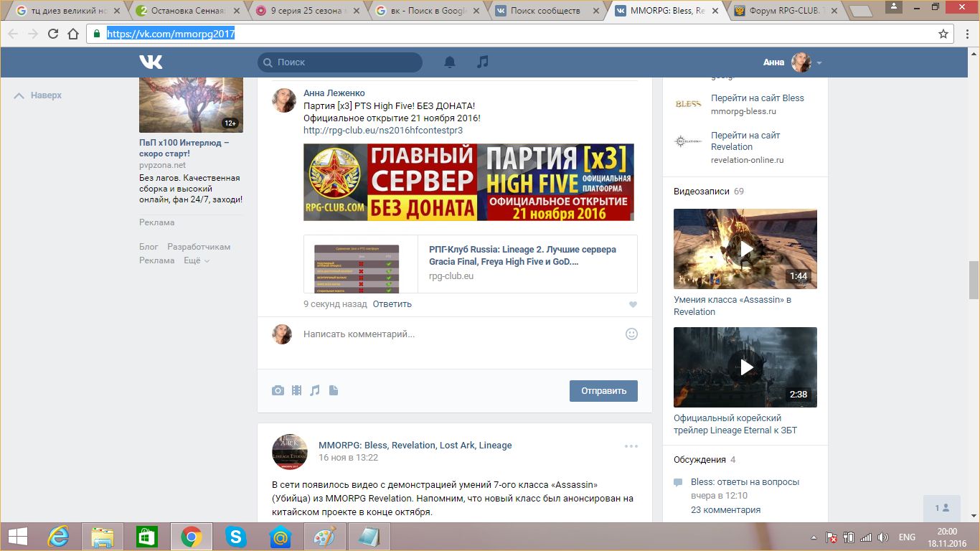Expand the Анна profile dropdown menu
Image resolution: width=980 pixels, height=551 pixels.
click(x=819, y=63)
